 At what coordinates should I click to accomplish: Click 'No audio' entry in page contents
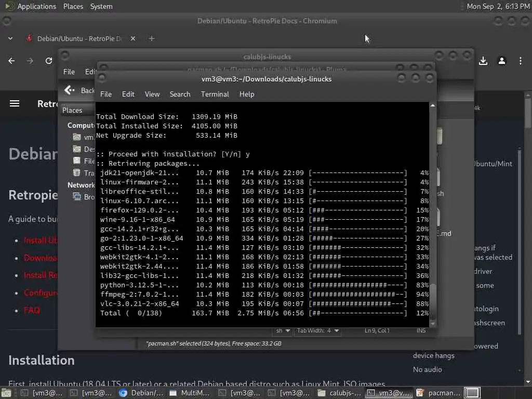click(428, 369)
